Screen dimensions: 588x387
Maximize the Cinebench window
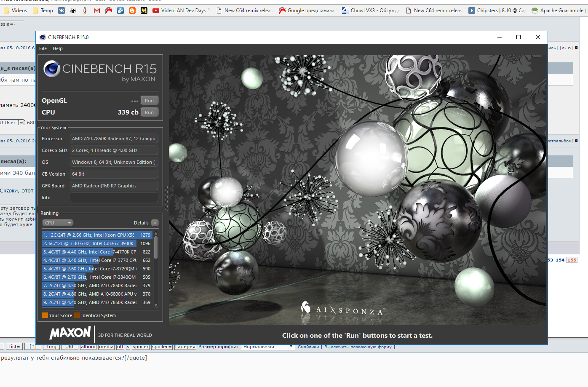pos(519,37)
